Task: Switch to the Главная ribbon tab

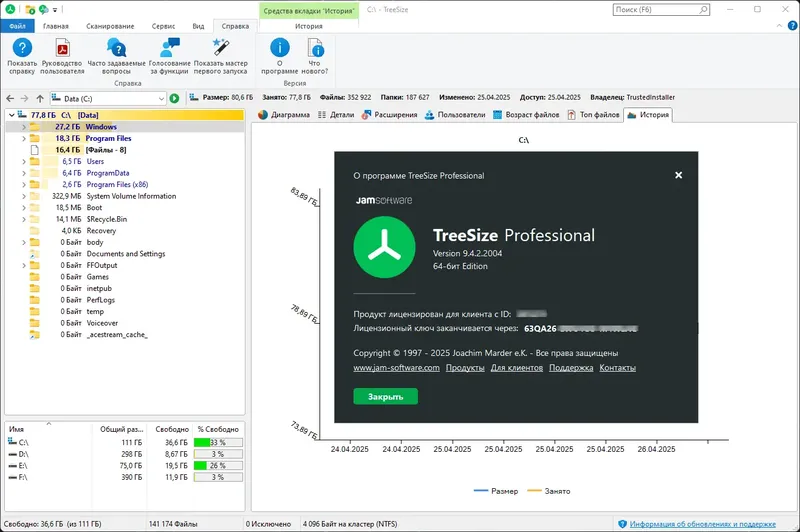Action: 56,26
